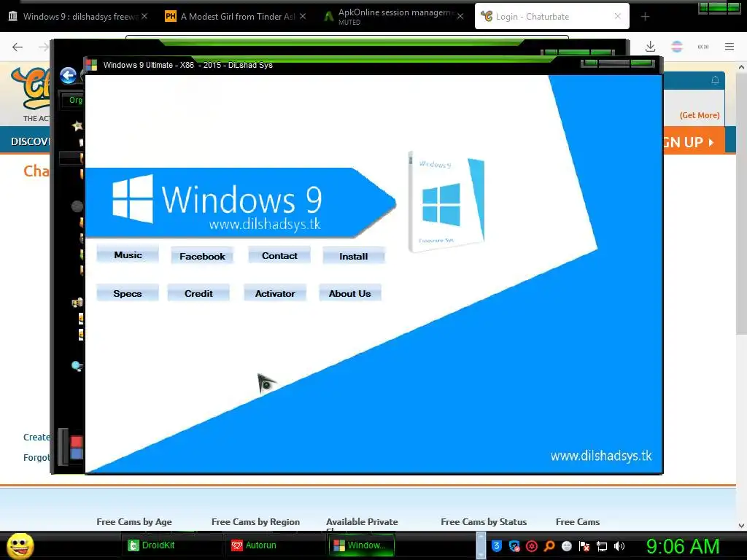Open the Free Cams by Status footer link
Screen dimensions: 747x560
click(x=484, y=522)
